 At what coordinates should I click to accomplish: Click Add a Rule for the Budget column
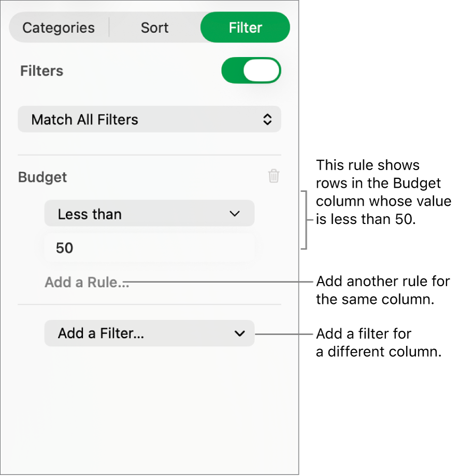(x=87, y=282)
